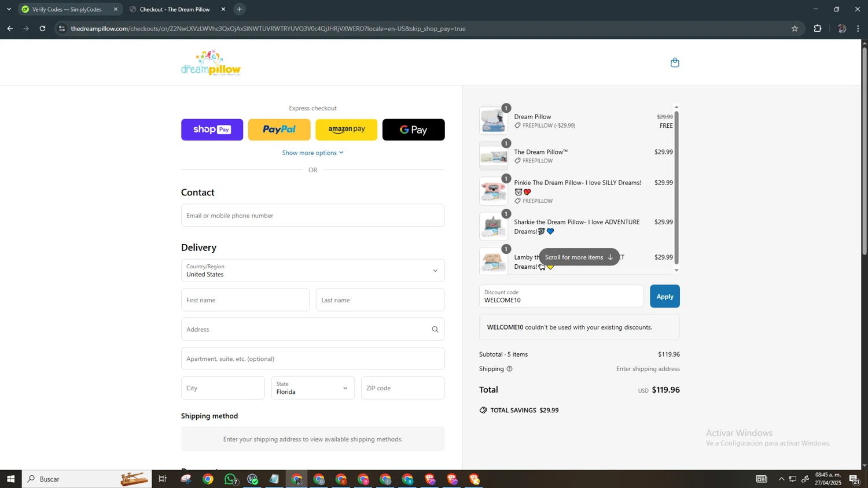Open the notepad taskbar icon
Image resolution: width=868 pixels, height=488 pixels.
(x=274, y=479)
